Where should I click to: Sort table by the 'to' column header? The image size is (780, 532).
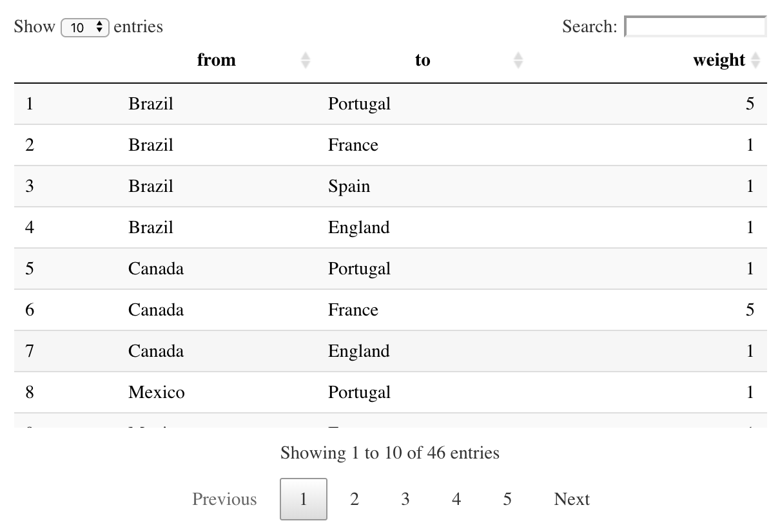pyautogui.click(x=422, y=61)
